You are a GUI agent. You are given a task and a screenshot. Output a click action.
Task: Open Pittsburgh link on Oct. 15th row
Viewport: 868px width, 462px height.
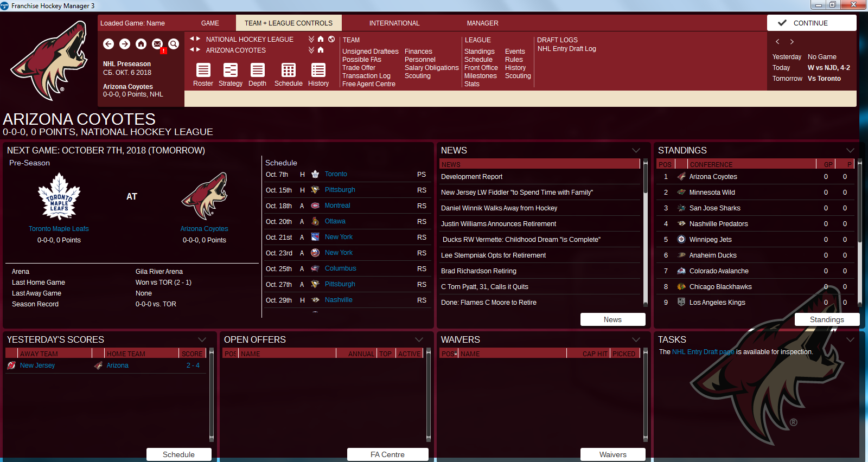click(340, 190)
